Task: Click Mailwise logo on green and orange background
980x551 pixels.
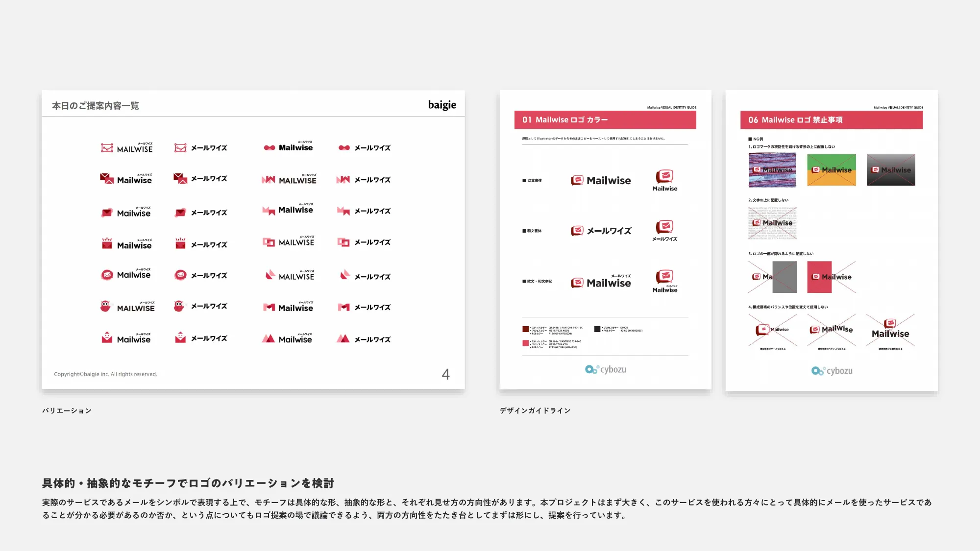Action: 832,170
